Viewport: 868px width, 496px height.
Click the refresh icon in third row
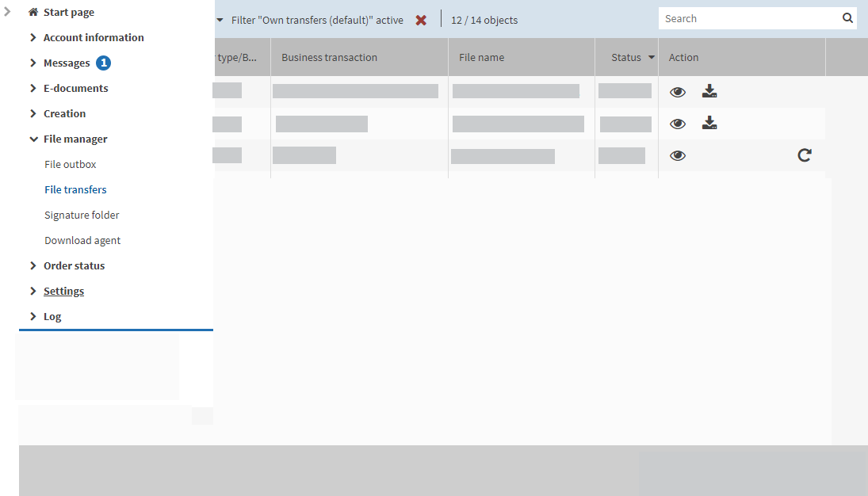coord(805,155)
